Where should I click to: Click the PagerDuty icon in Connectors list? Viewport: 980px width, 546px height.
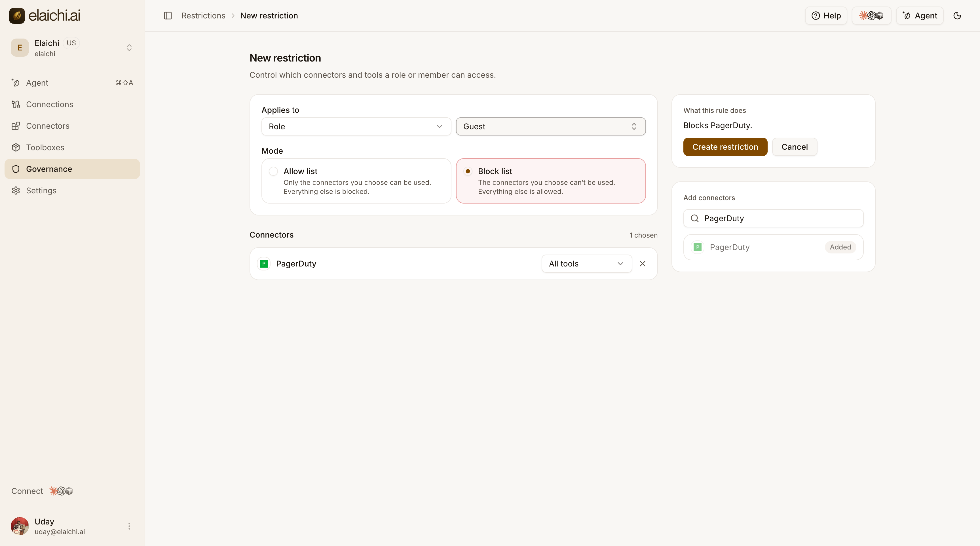(264, 264)
